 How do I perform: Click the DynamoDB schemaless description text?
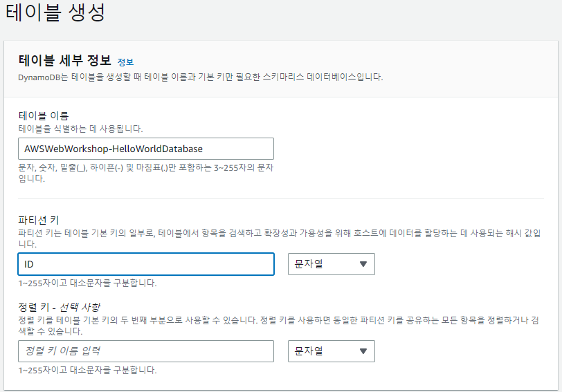tap(200, 77)
